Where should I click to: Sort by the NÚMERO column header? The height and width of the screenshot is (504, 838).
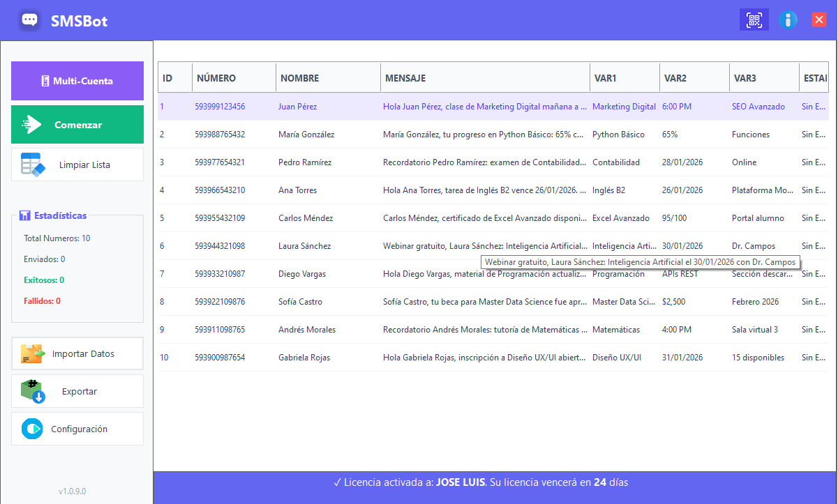[216, 78]
